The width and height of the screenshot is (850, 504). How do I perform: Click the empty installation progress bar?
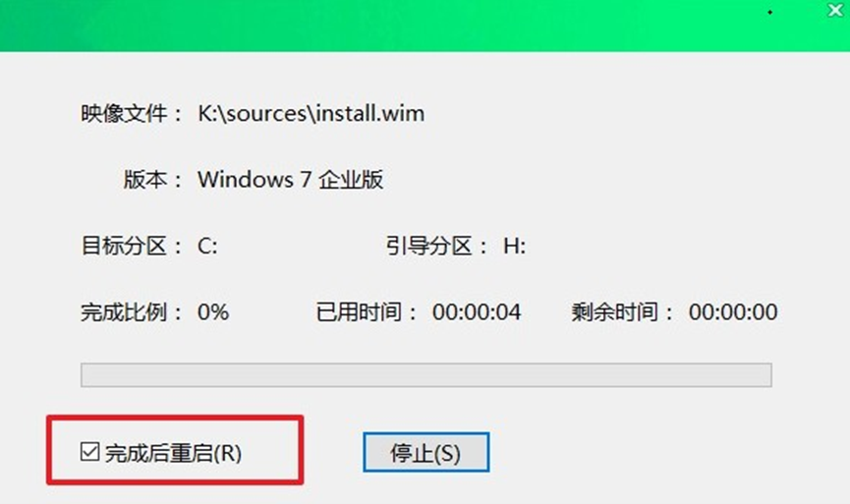[x=426, y=375]
